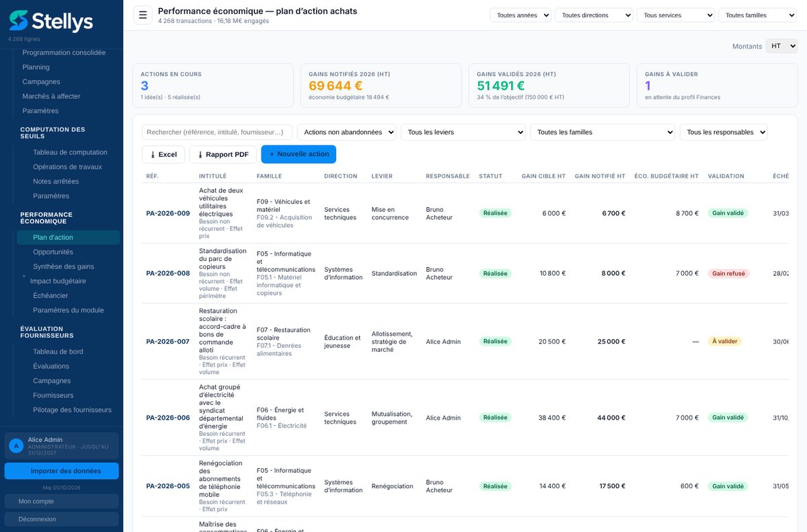Open reference PA-2026-005

(168, 486)
